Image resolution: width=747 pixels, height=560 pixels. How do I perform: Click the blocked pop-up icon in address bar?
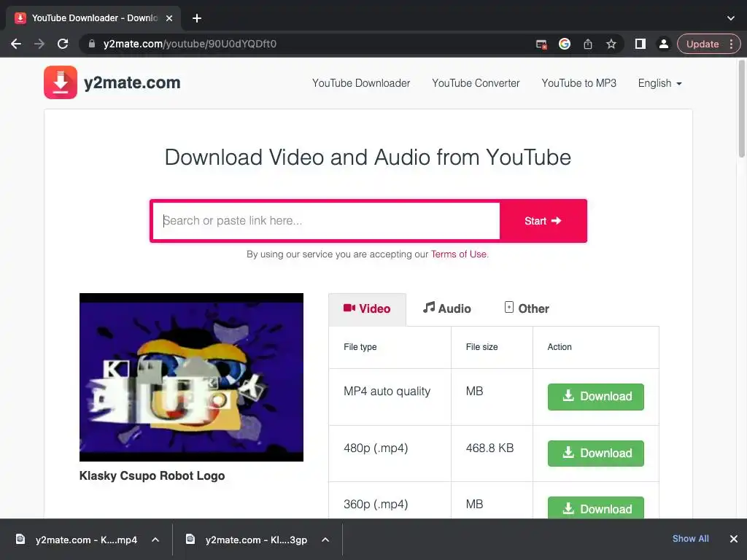coord(541,44)
